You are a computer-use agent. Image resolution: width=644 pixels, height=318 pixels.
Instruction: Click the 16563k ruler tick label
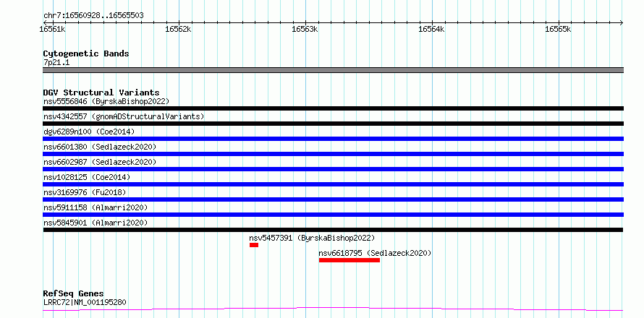click(305, 30)
